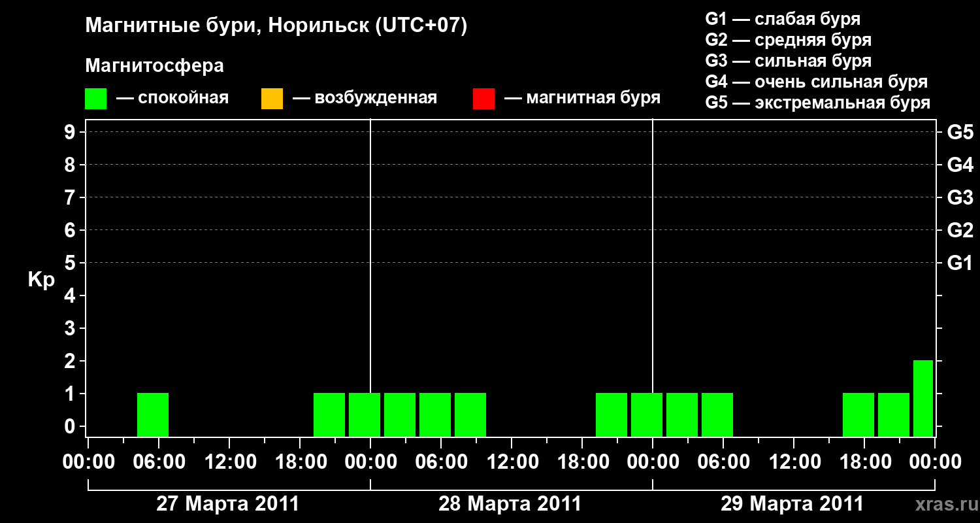Viewport: 980px width, 523px height.
Task: Click the 07:00–10:00 bar on 28 March
Action: [470, 414]
